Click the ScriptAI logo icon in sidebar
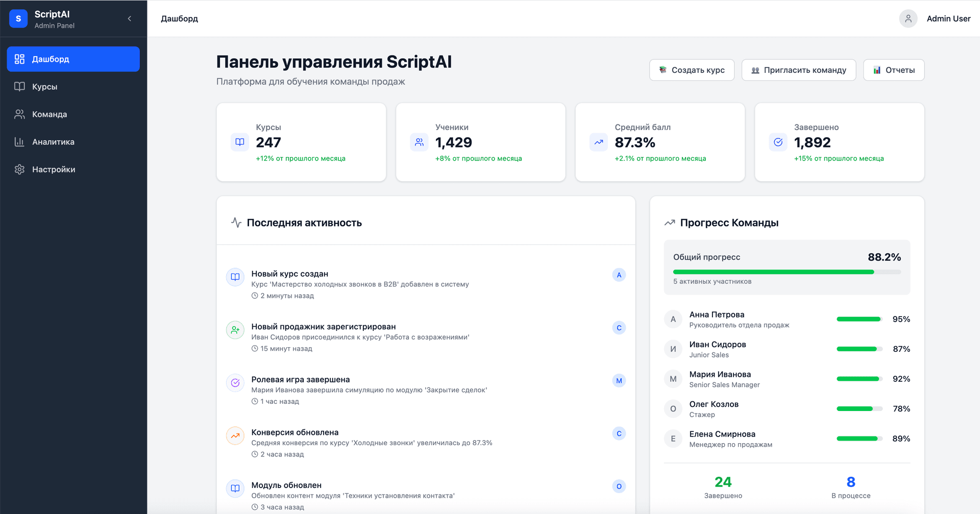The image size is (980, 514). 18,19
